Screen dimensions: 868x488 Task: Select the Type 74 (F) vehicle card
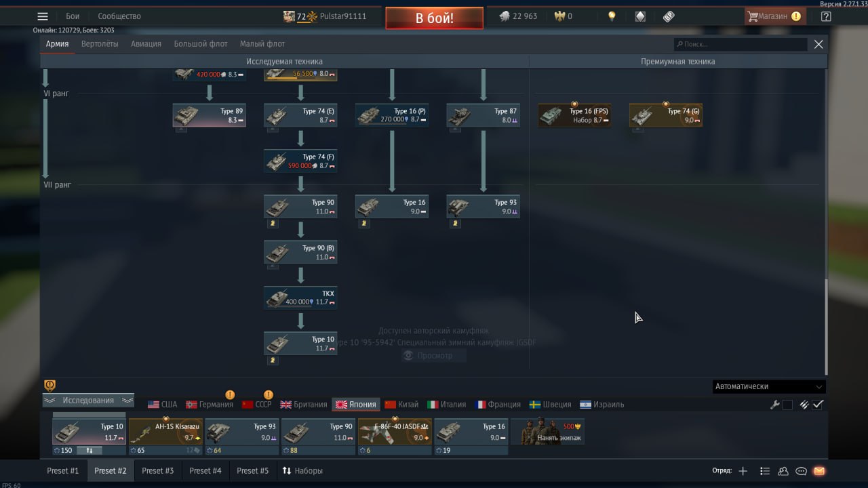[300, 161]
